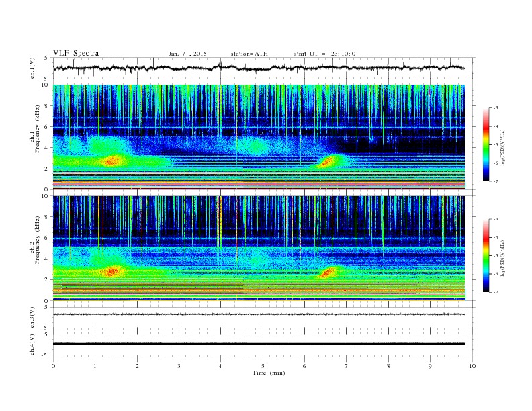Select the "Time (min)" axis label

[269, 373]
